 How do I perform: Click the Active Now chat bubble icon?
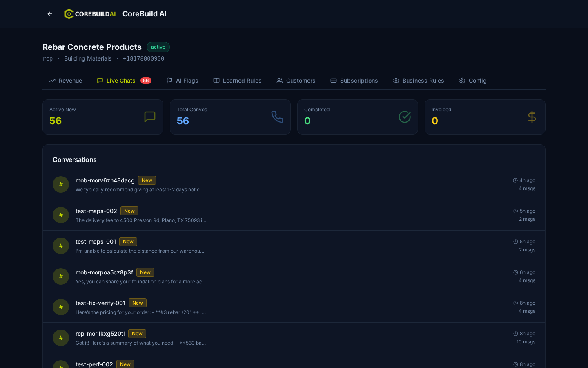point(150,117)
